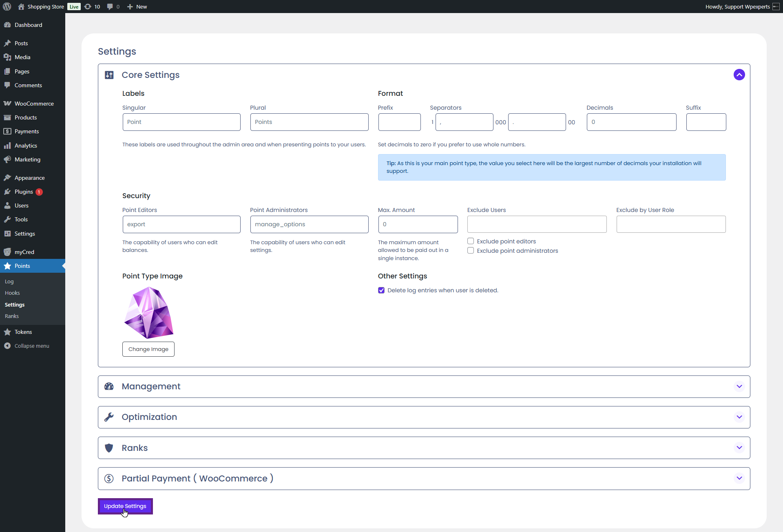Focus the Max. Amount input field
Screen dimensions: 783x532
[418, 225]
